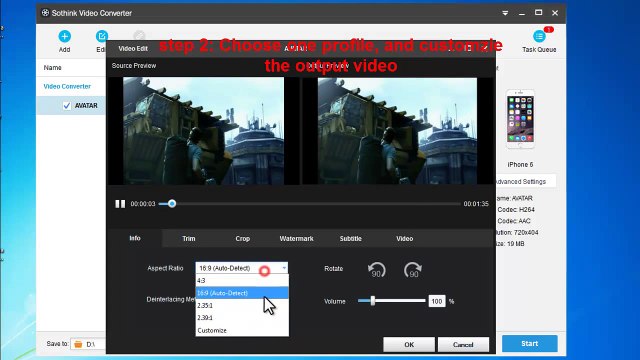The width and height of the screenshot is (640, 360).
Task: Switch to the Info tab
Action: pyautogui.click(x=135, y=238)
